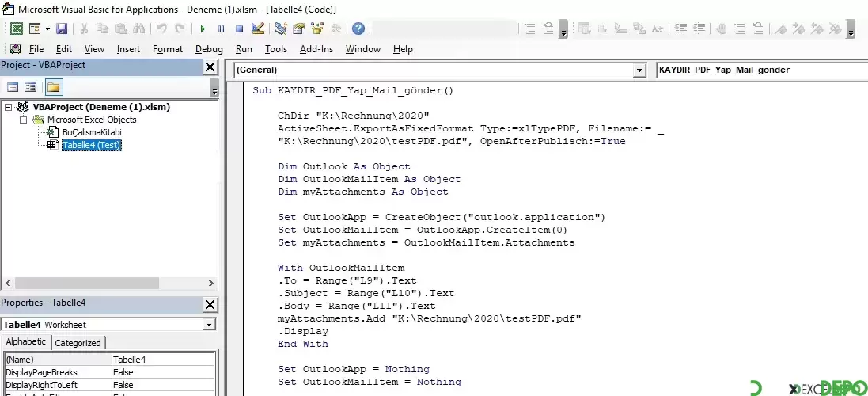Open the File menu

click(x=36, y=49)
